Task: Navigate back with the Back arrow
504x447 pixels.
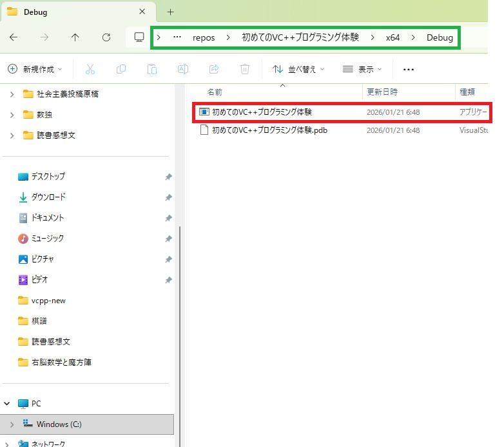Action: coord(14,37)
